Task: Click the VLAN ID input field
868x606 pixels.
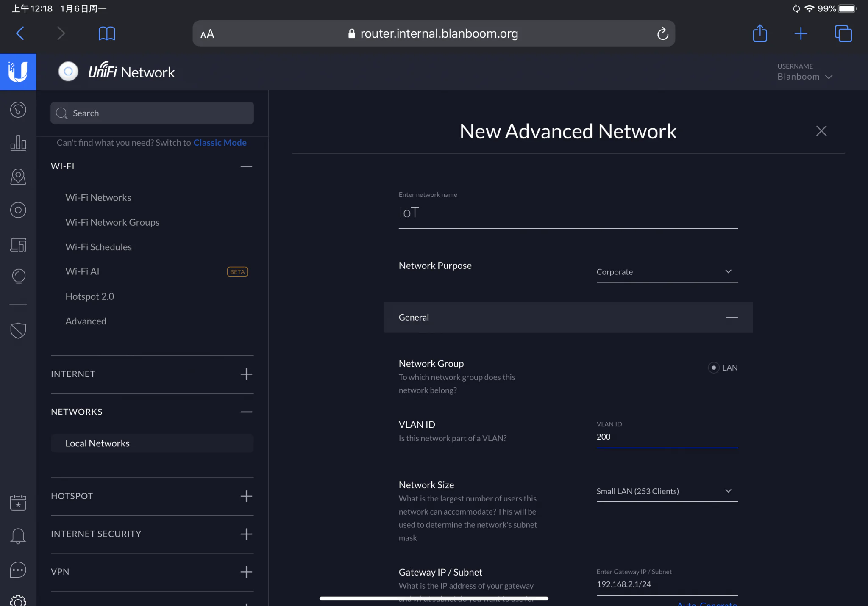Action: [x=667, y=437]
